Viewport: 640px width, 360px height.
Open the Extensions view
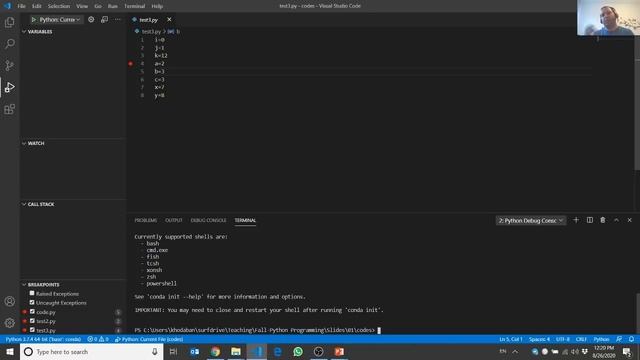9,109
